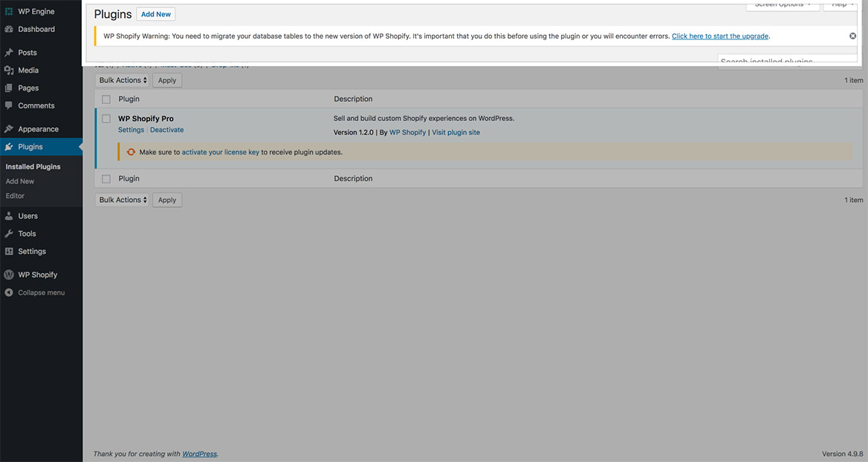The height and width of the screenshot is (462, 868).
Task: Click the Tools wrench icon
Action: click(9, 233)
